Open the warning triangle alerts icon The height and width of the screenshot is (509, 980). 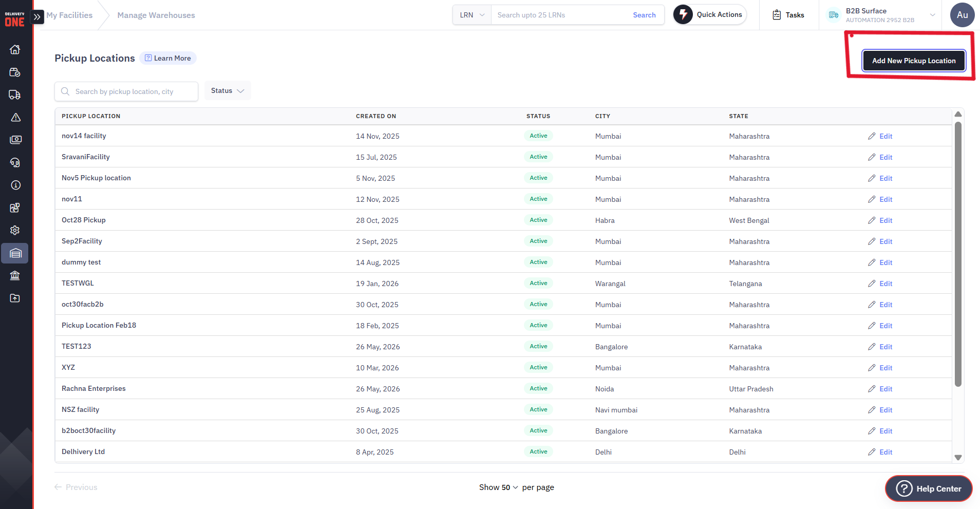[15, 117]
